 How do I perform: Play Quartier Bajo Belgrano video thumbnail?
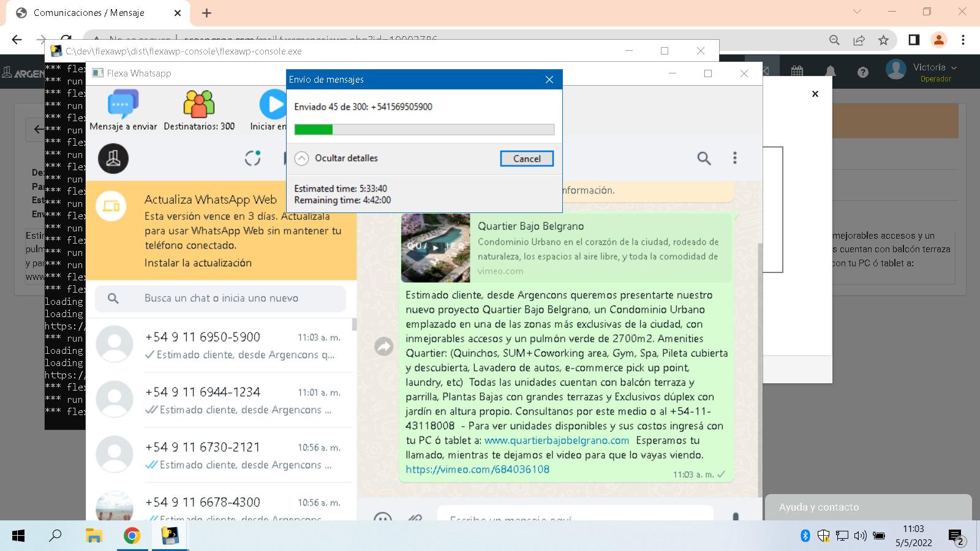[435, 248]
